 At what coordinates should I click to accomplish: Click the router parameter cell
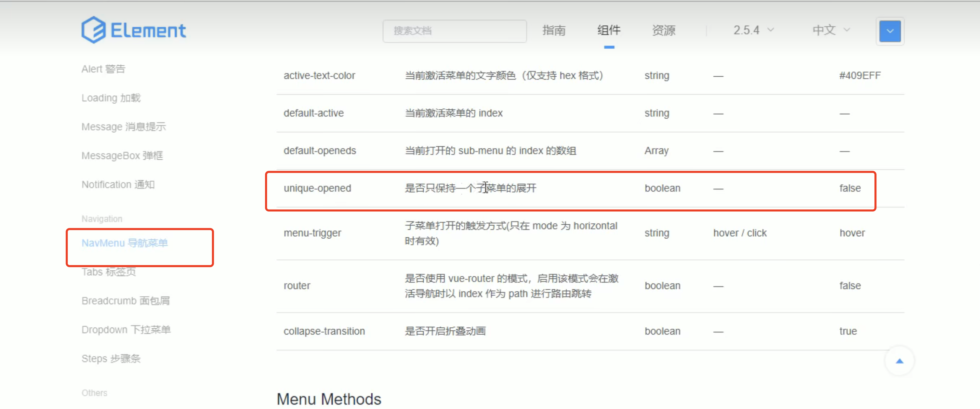pos(297,286)
